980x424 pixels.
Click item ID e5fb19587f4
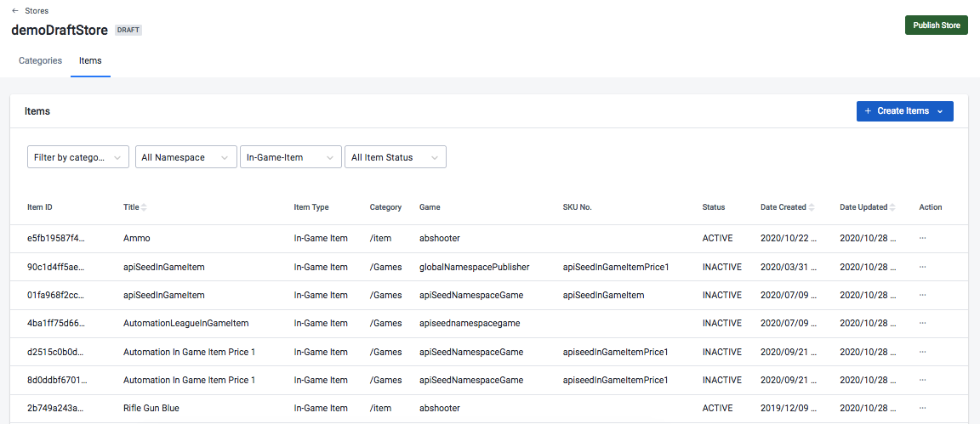(55, 239)
